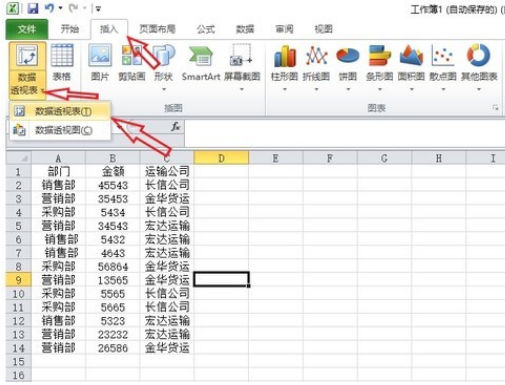505x385 pixels.
Task: Click the Undo icon
Action: (49, 8)
